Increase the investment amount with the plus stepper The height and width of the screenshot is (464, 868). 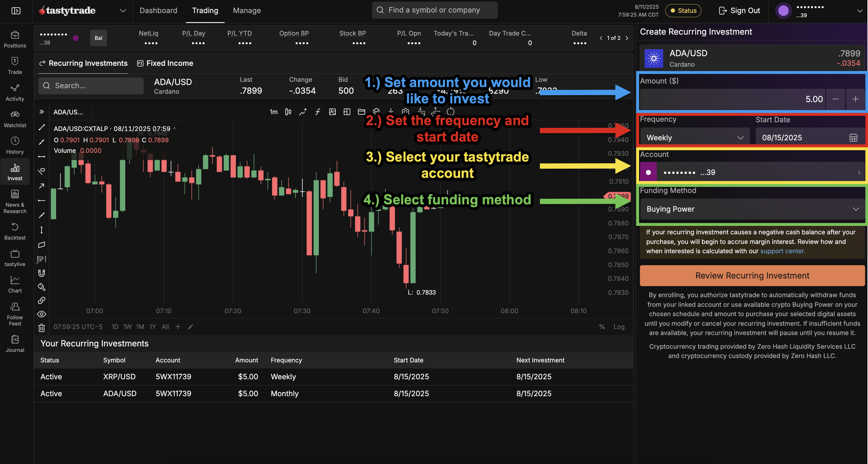tap(855, 99)
